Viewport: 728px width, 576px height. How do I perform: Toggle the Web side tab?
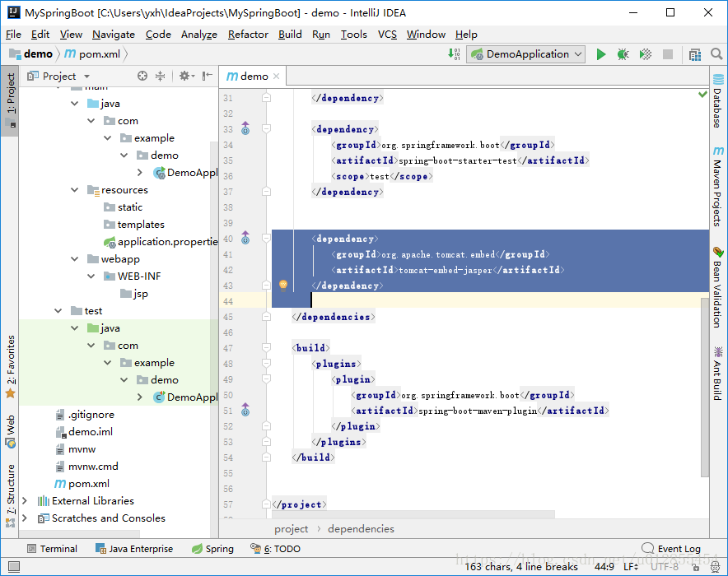(10, 431)
